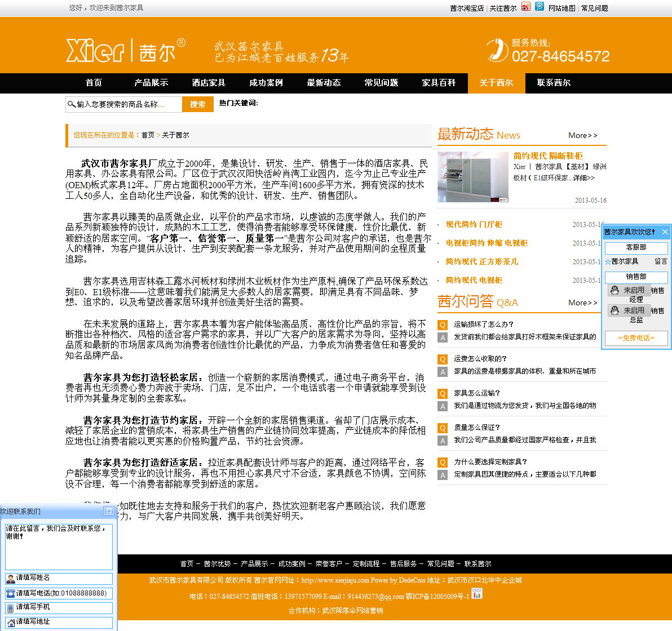Open the 产品展示 navigation tab
The height and width of the screenshot is (631, 672).
[x=151, y=83]
